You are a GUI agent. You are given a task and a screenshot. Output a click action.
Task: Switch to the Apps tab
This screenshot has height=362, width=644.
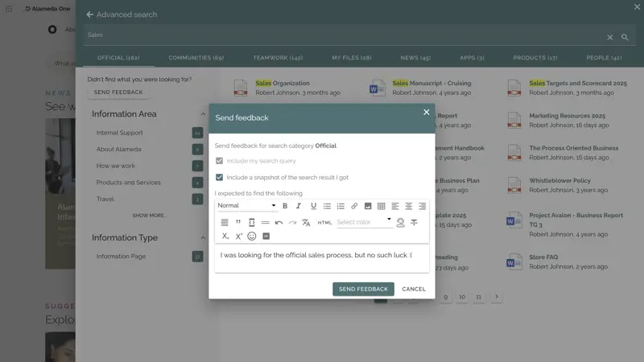tap(472, 58)
